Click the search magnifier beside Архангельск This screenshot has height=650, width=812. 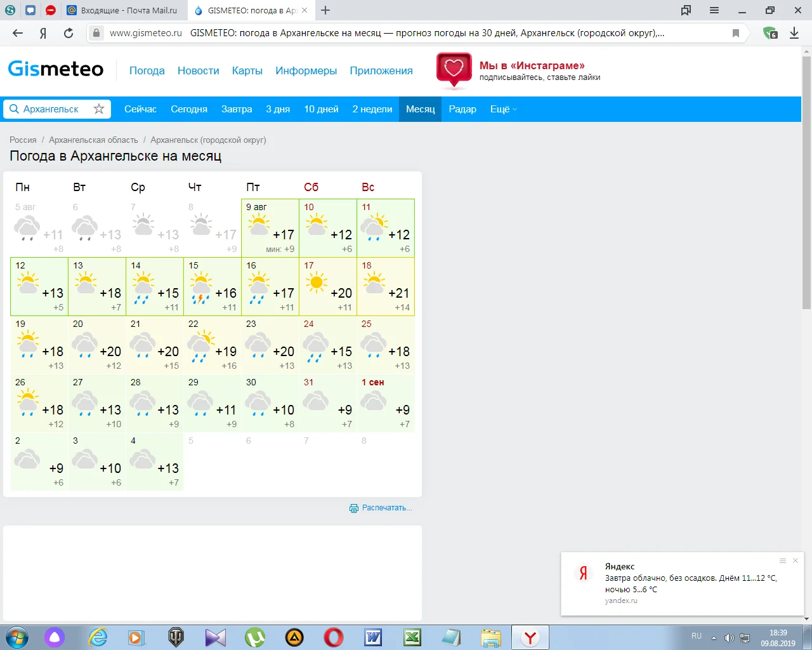[14, 109]
